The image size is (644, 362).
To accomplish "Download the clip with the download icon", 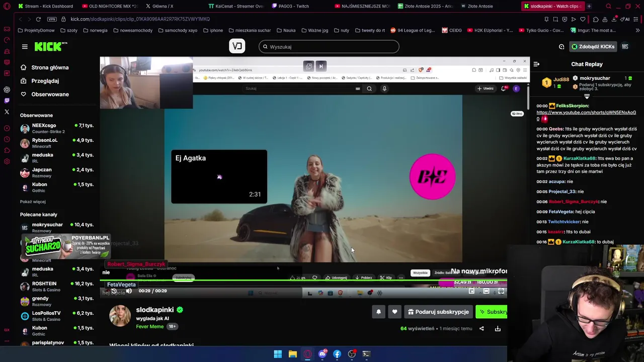I will point(498,329).
